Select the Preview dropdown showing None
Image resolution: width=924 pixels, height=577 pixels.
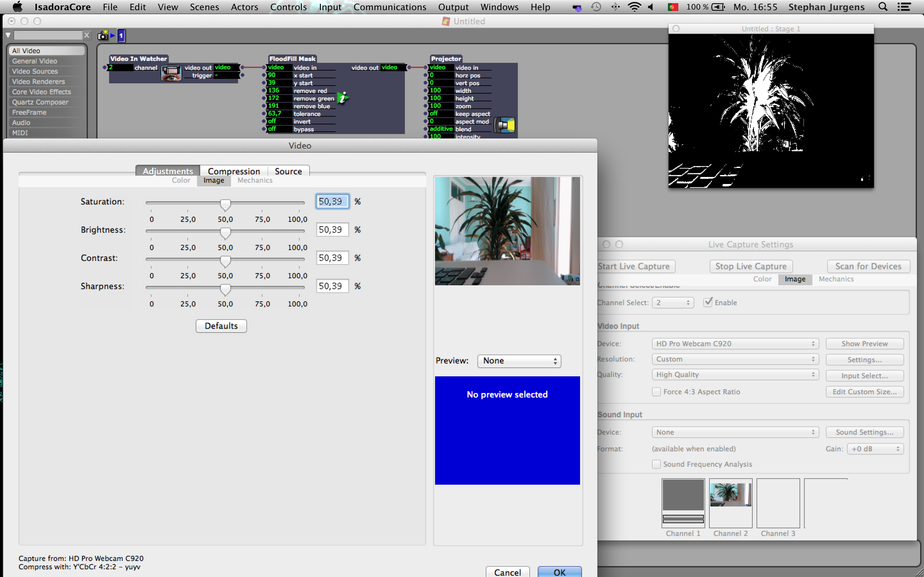(x=519, y=360)
